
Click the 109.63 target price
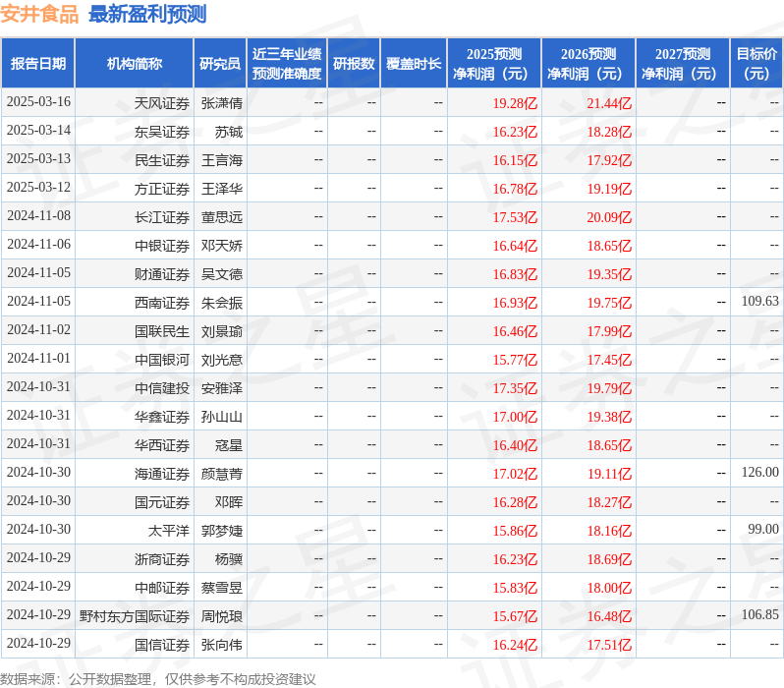click(760, 301)
